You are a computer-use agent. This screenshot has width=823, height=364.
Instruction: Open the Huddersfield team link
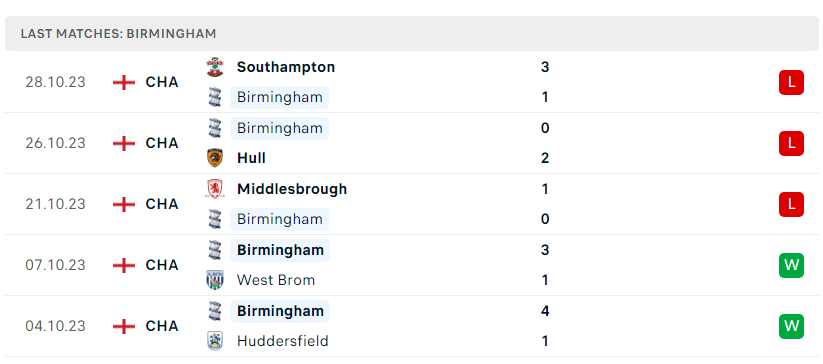click(282, 341)
